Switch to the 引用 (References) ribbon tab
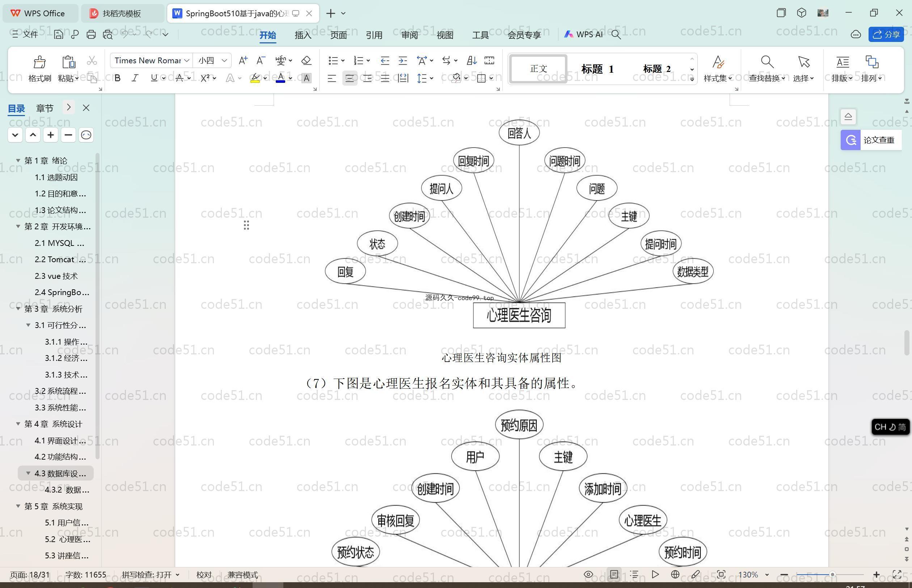 point(374,35)
